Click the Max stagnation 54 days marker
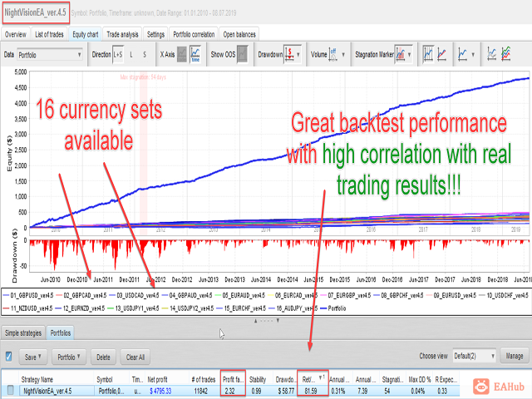532x399 pixels. (x=143, y=77)
